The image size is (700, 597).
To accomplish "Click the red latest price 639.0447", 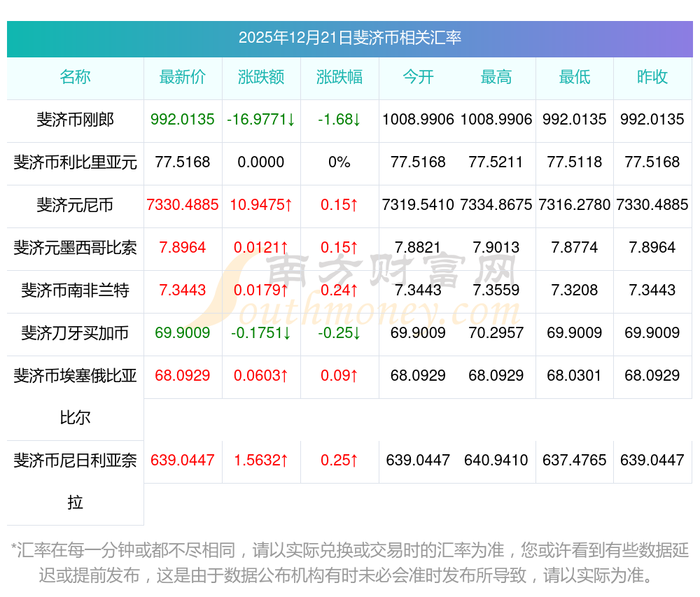I will click(183, 461).
